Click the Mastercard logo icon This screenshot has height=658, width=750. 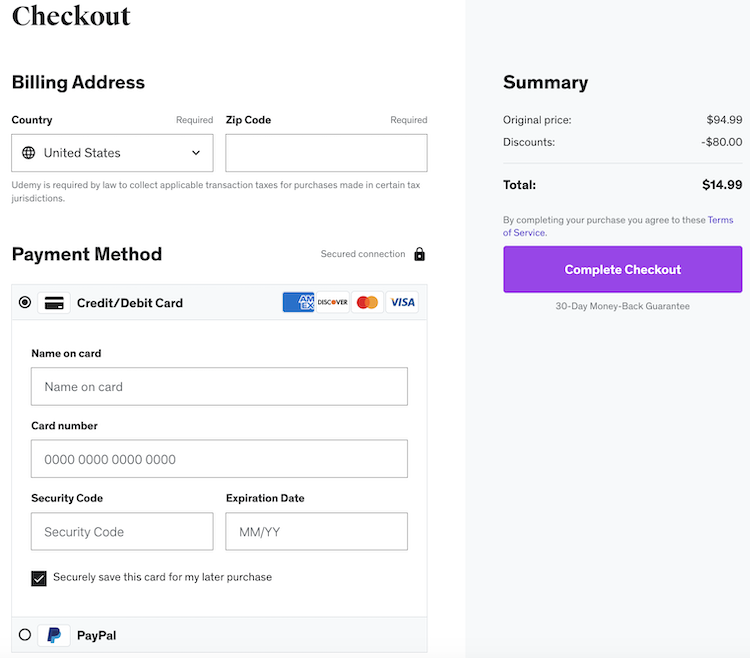point(367,302)
